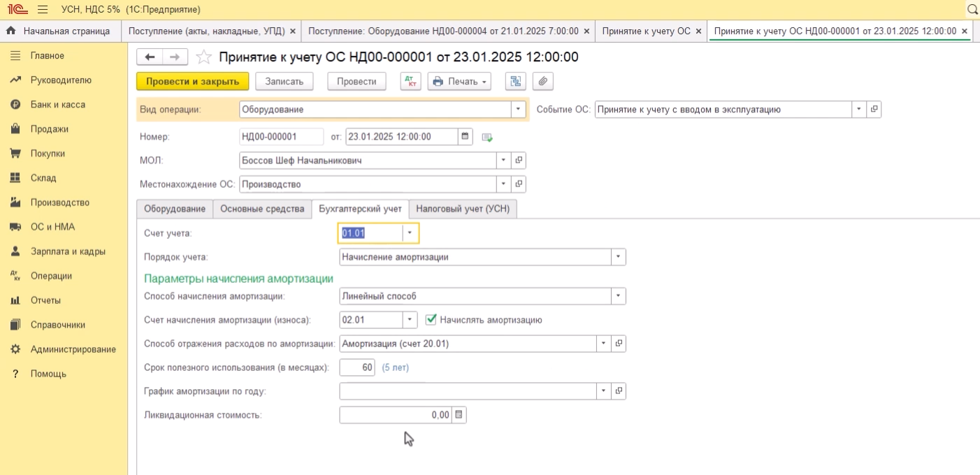Open the Порядок учета dropdown
Screen dimensions: 980x475
[618, 257]
